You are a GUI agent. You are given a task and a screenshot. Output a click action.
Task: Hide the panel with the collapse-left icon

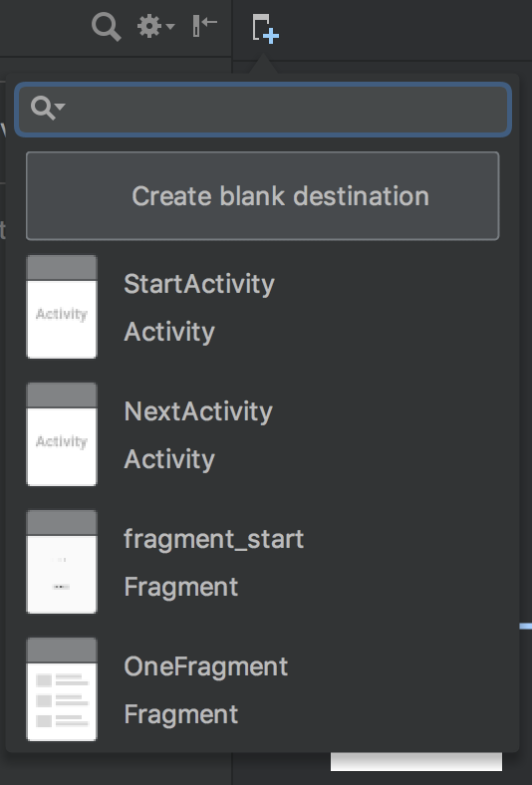click(204, 26)
